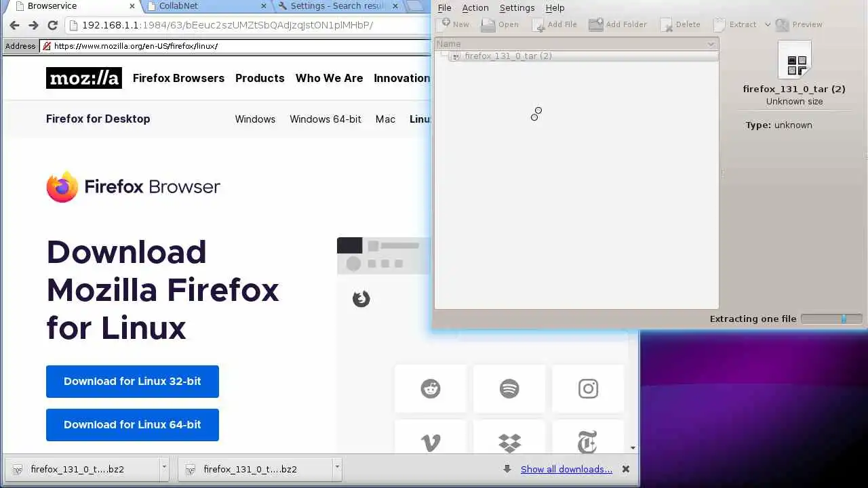Click the Dropbox tile icon

click(509, 443)
